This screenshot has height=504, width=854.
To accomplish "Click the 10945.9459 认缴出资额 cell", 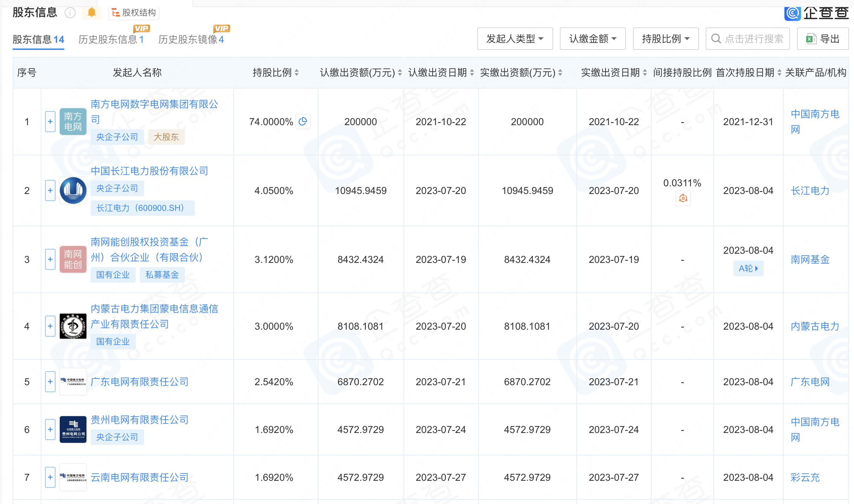I will pos(361,190).
